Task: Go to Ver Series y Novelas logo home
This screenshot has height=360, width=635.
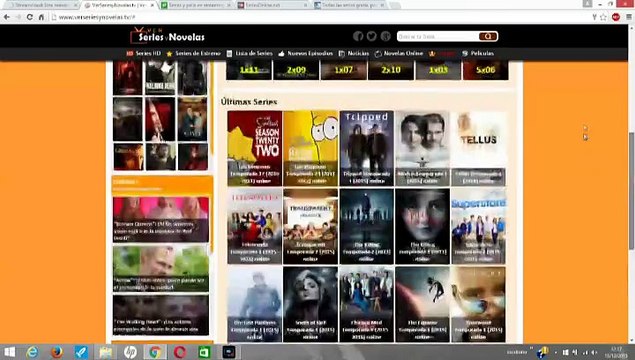Action: tap(168, 36)
